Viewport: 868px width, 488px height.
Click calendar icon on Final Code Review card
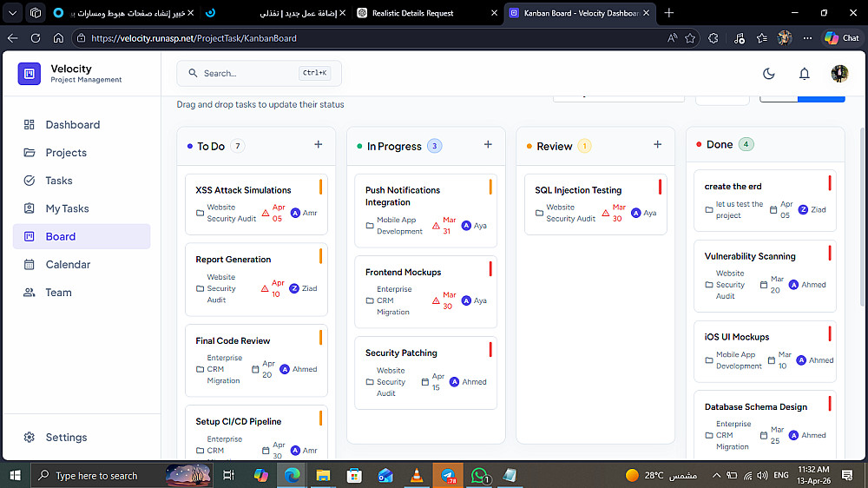255,369
